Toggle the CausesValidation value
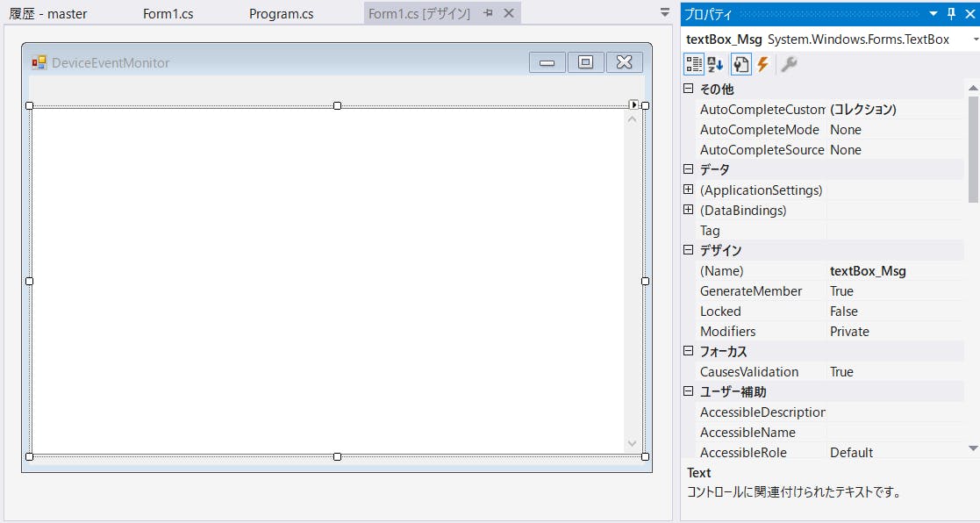 tap(877, 371)
